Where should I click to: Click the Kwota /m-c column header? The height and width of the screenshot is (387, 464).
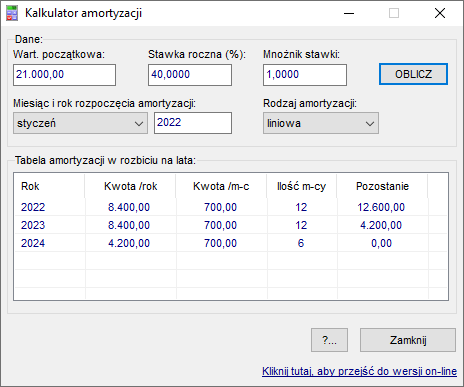click(x=221, y=186)
